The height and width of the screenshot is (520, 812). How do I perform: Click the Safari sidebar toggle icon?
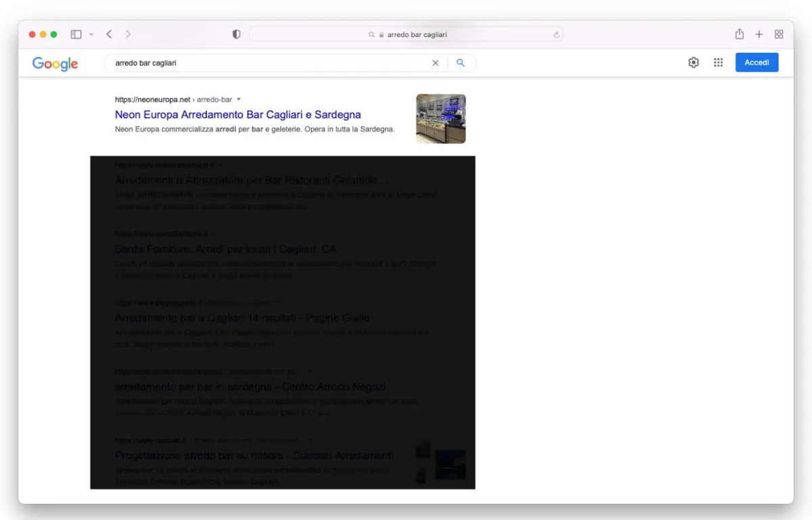[76, 34]
